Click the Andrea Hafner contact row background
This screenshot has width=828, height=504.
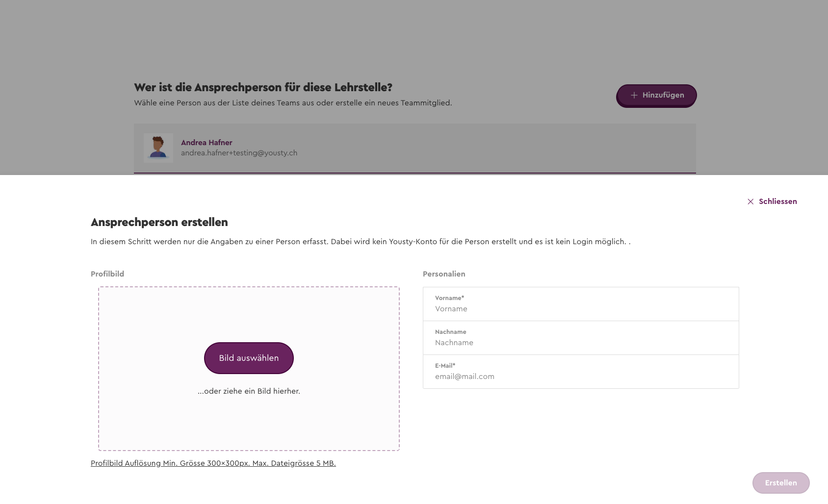click(415, 148)
